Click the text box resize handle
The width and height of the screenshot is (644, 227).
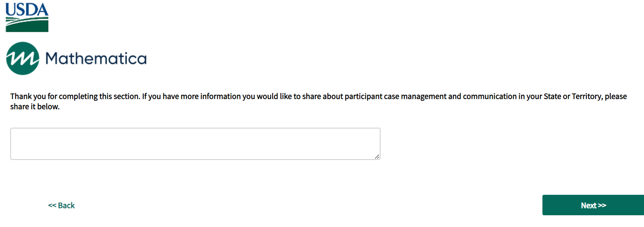pyautogui.click(x=377, y=157)
